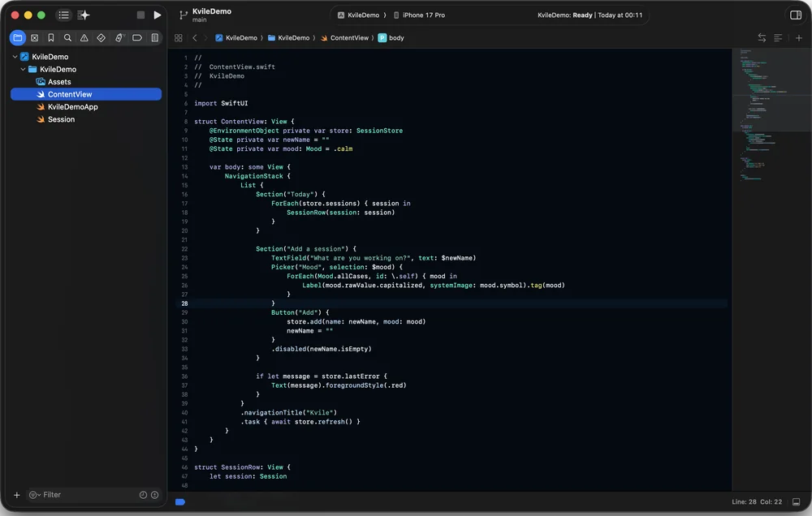Open the body symbol jump bar menu
812x516 pixels.
pyautogui.click(x=391, y=38)
